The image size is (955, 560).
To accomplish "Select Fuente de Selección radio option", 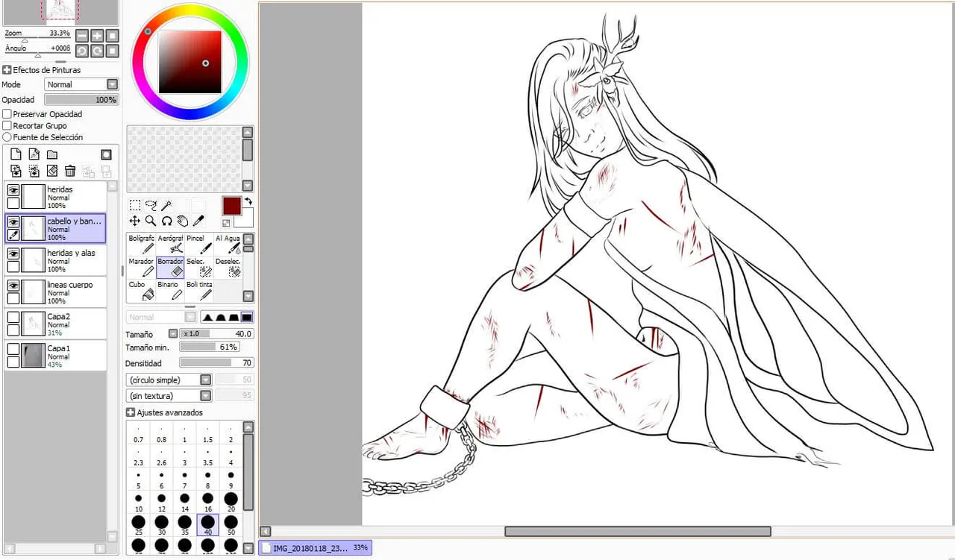I will pos(7,137).
